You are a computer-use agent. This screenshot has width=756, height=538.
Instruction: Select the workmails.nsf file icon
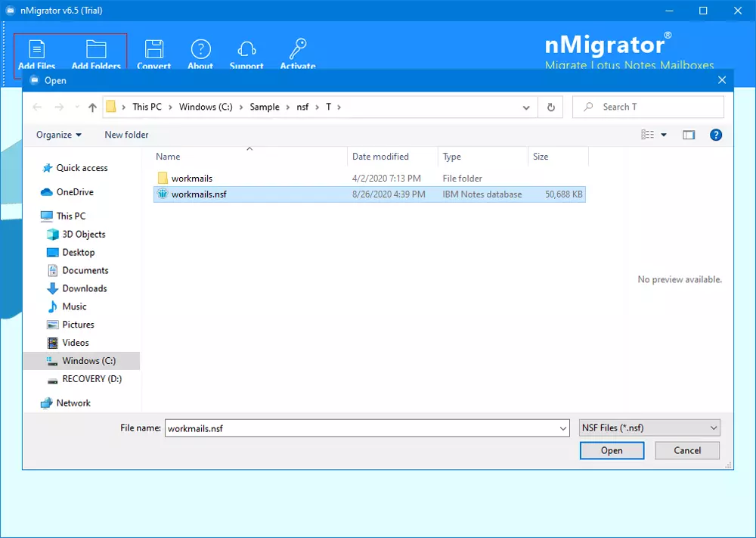(x=163, y=194)
